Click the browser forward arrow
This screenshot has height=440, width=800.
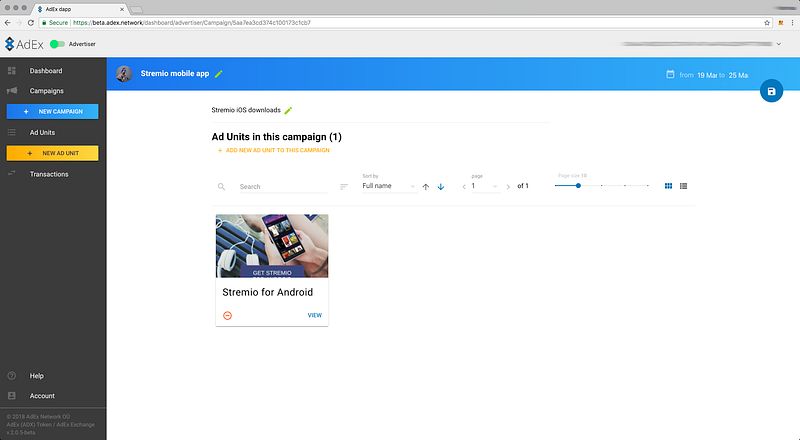[19, 22]
